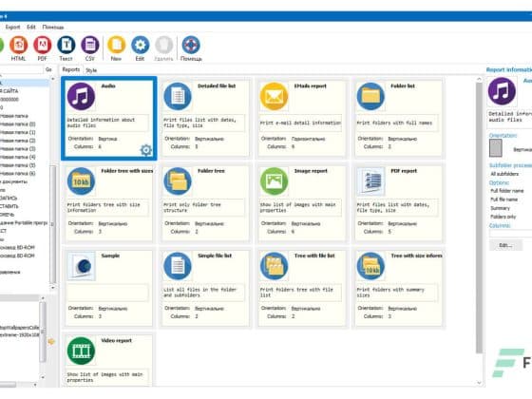
Task: Export report using the PDF toolbar icon
Action: click(43, 45)
